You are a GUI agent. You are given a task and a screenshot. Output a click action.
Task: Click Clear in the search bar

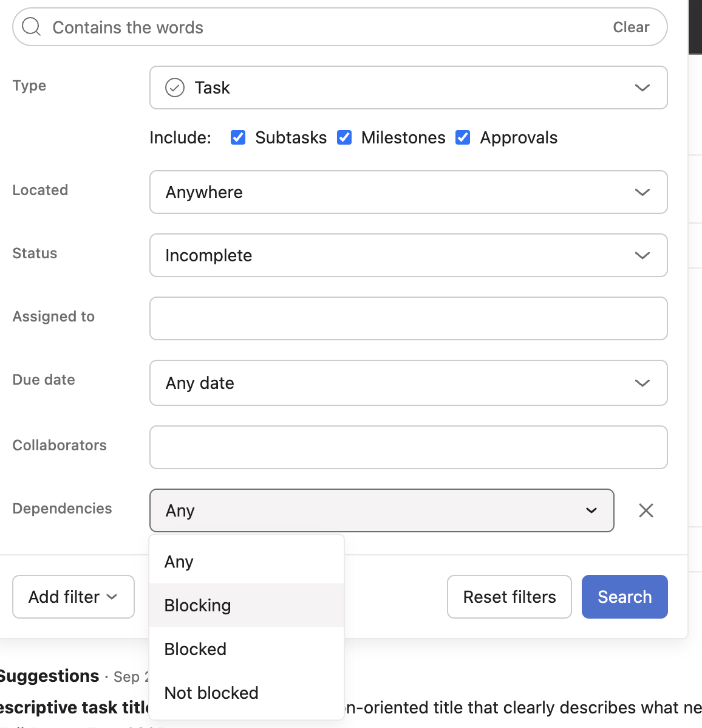[631, 27]
